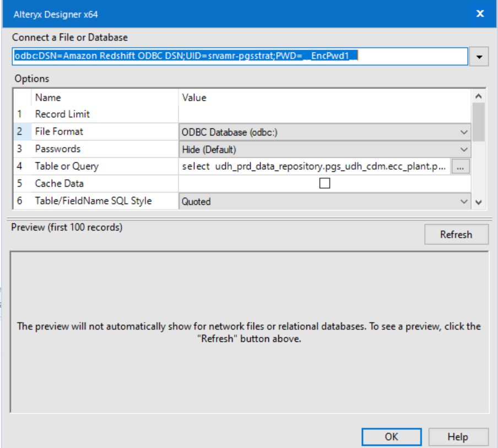Click the OK button
The image size is (498, 448).
tap(391, 436)
